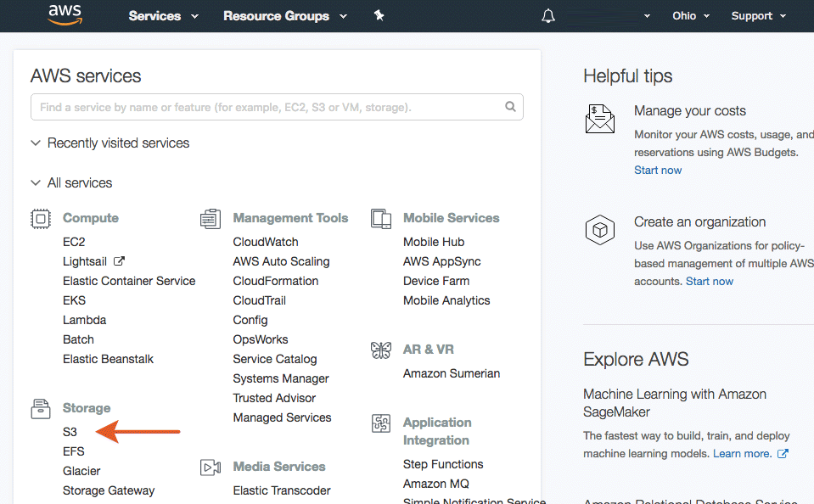Open AWS Auto Scaling
The width and height of the screenshot is (814, 504).
point(281,261)
